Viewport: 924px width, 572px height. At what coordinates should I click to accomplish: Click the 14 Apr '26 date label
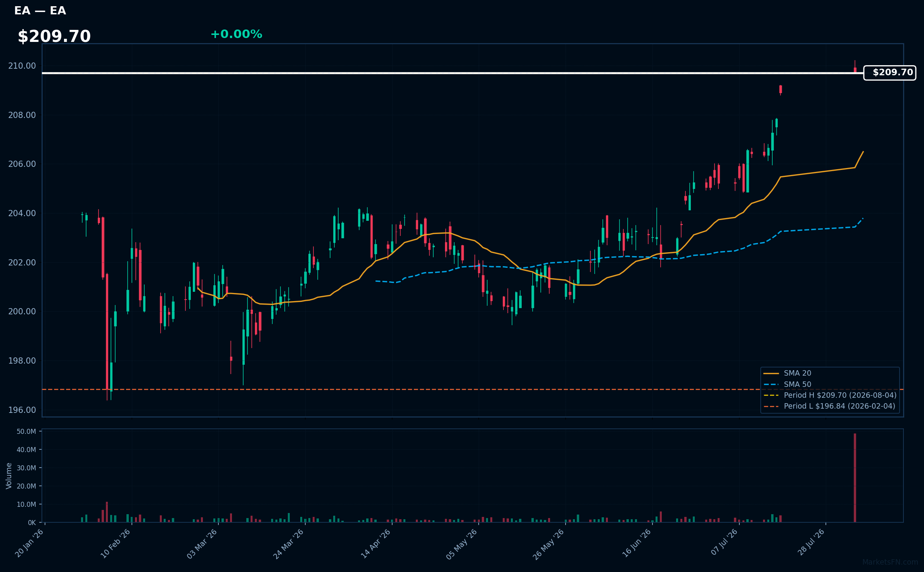click(x=375, y=543)
